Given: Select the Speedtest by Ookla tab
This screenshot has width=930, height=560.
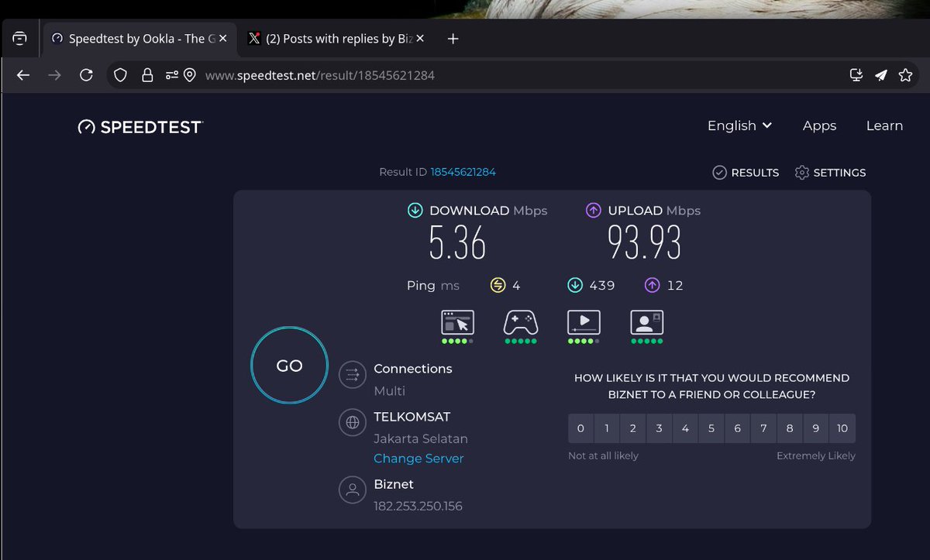Looking at the screenshot, I should pos(139,39).
